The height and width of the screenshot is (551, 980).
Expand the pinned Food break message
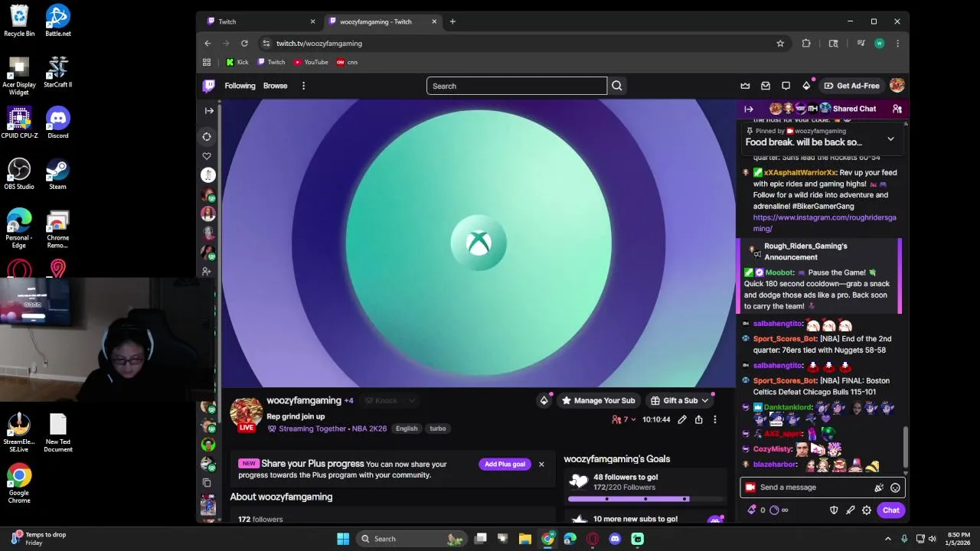coord(890,139)
